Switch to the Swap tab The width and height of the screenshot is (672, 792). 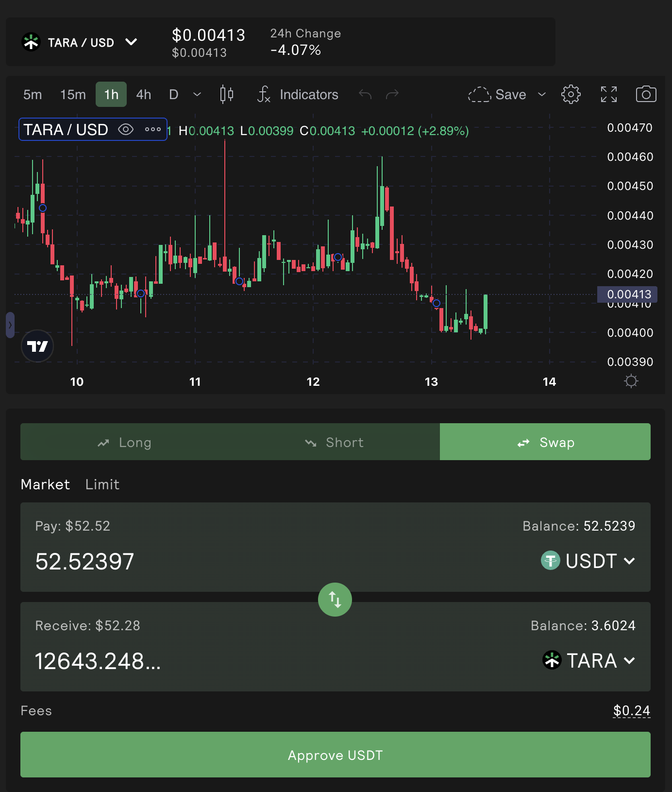[545, 442]
